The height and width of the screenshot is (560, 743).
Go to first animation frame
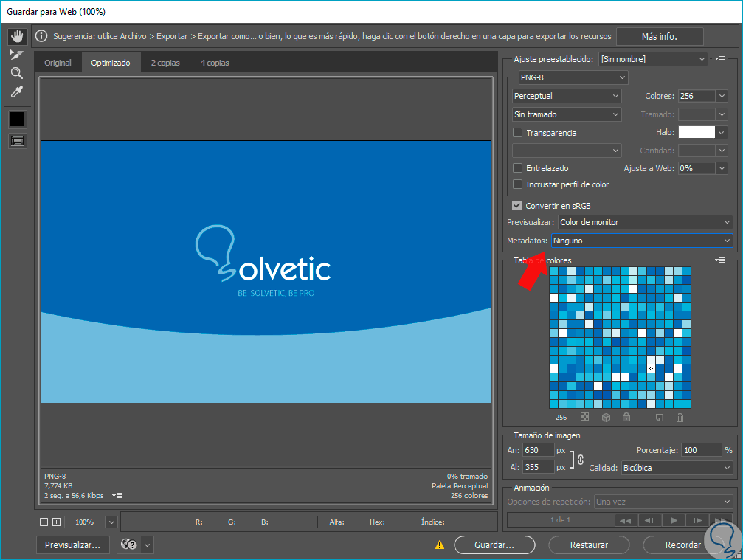626,521
